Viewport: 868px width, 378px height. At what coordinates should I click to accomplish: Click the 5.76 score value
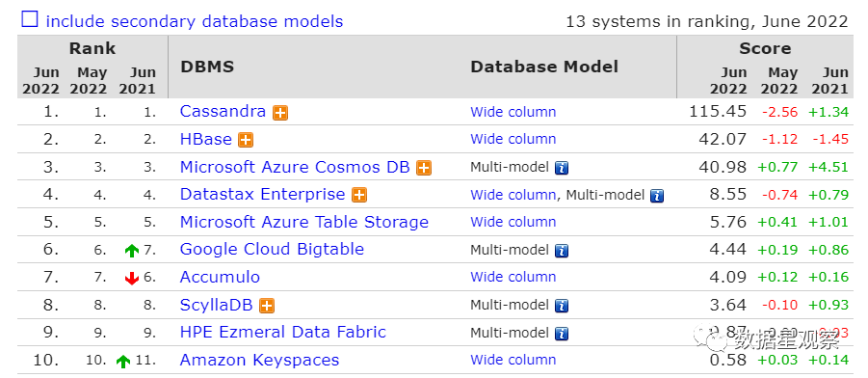pos(727,222)
